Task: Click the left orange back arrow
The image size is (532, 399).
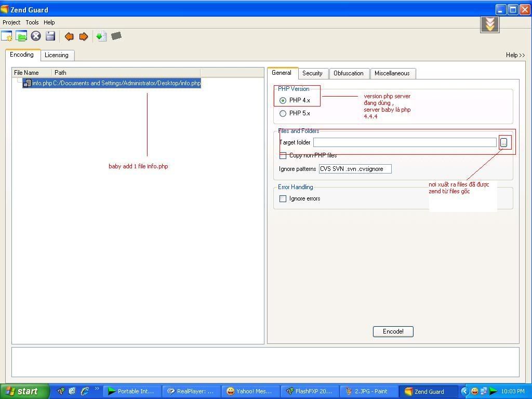Action: click(69, 36)
